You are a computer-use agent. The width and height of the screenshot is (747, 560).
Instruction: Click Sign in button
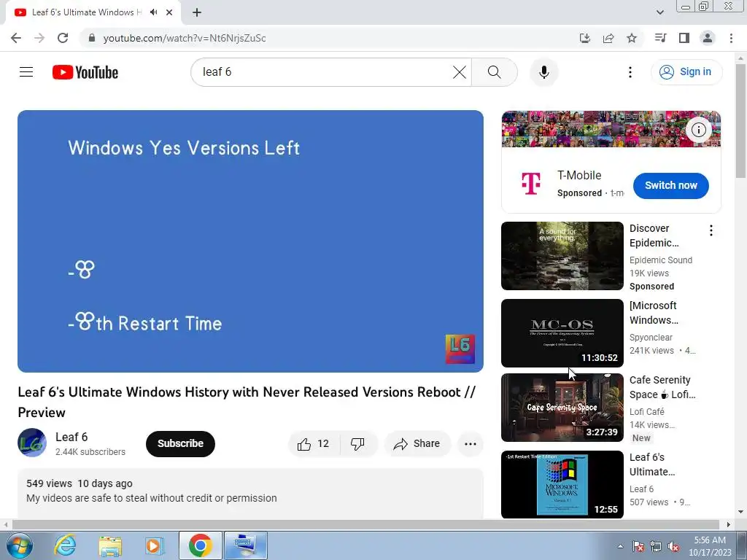[686, 72]
